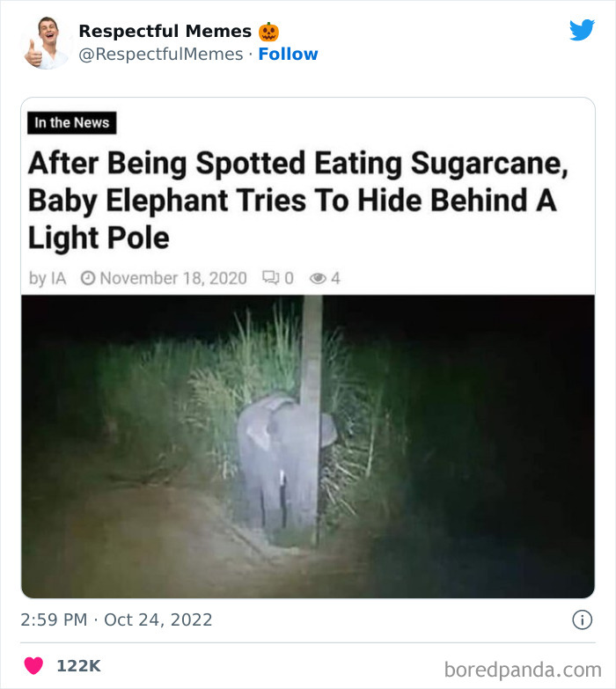The height and width of the screenshot is (689, 616).
Task: Open the tweet info circle icon
Action: click(x=582, y=619)
